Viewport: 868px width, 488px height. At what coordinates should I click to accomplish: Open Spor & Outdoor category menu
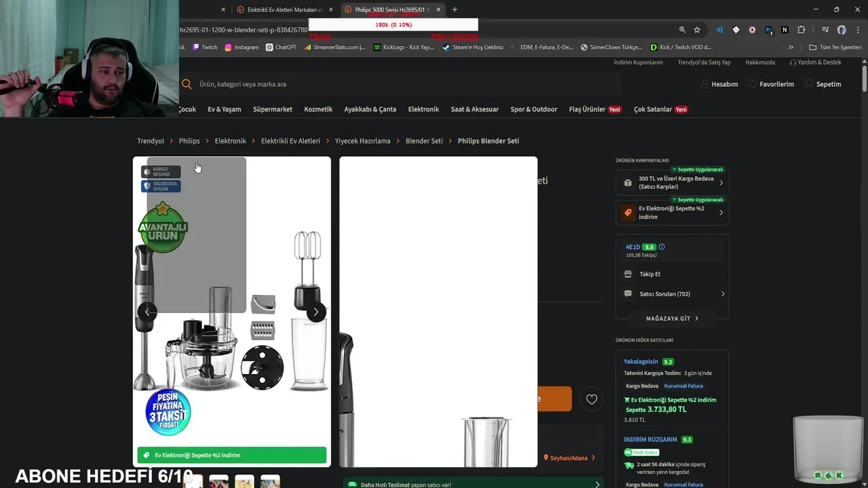[534, 109]
